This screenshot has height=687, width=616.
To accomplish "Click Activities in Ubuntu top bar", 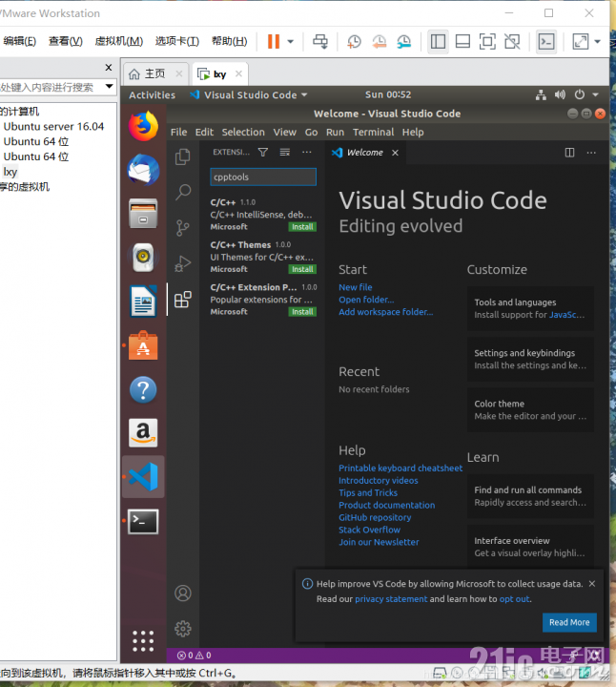I will coord(152,94).
